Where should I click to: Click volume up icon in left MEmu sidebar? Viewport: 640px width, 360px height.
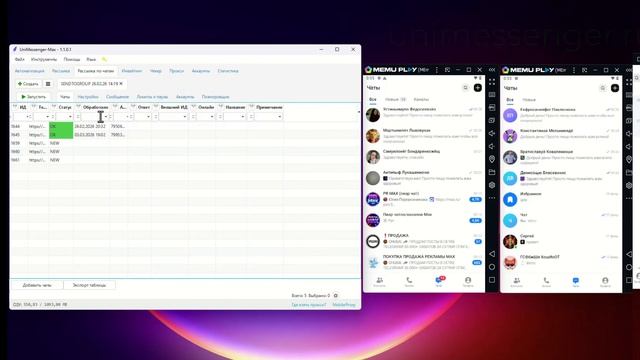coord(492,133)
